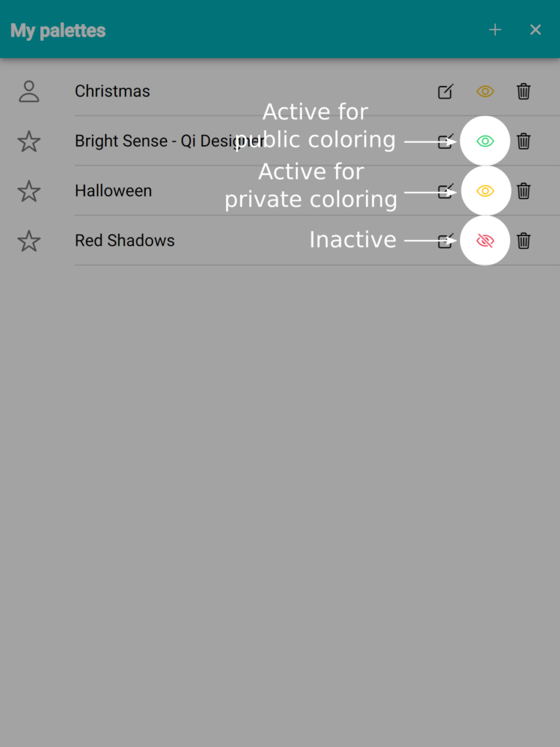Delete the Red Shadows palette
560x747 pixels.
tap(524, 241)
